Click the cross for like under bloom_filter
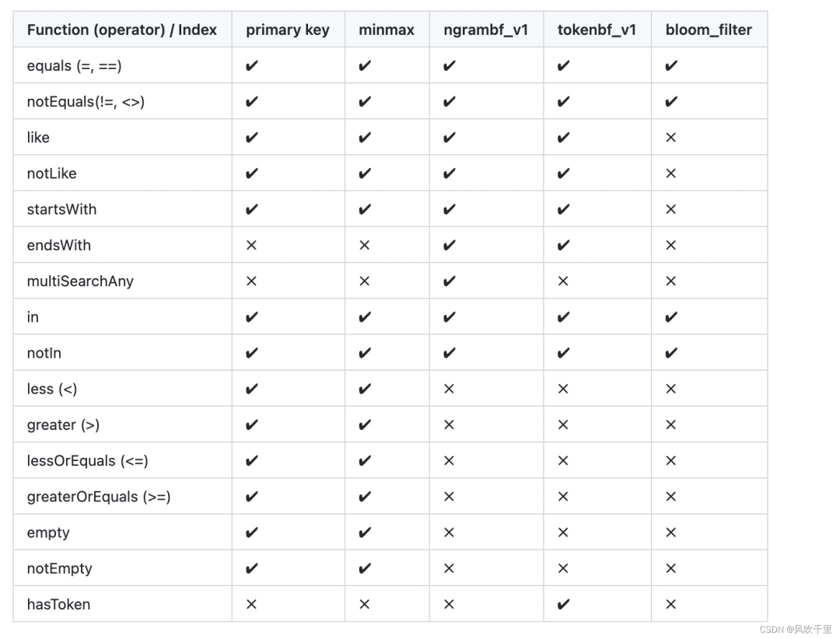Image resolution: width=840 pixels, height=639 pixels. click(670, 138)
